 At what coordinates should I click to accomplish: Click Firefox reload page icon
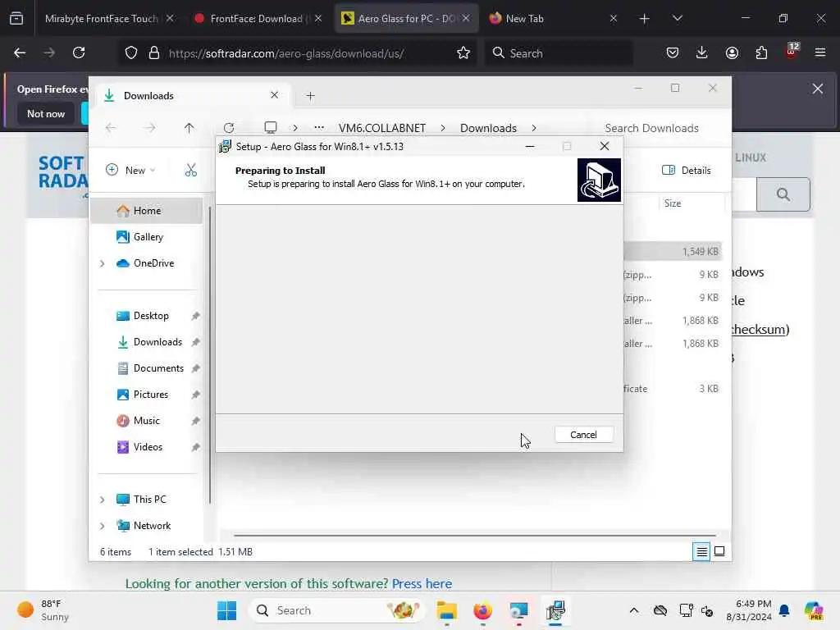79,52
